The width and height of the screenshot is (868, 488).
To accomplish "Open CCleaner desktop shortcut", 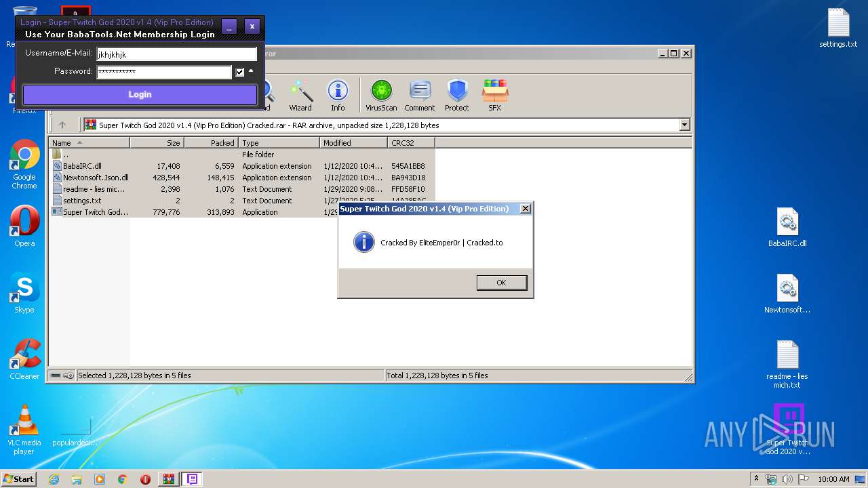I will click(24, 359).
